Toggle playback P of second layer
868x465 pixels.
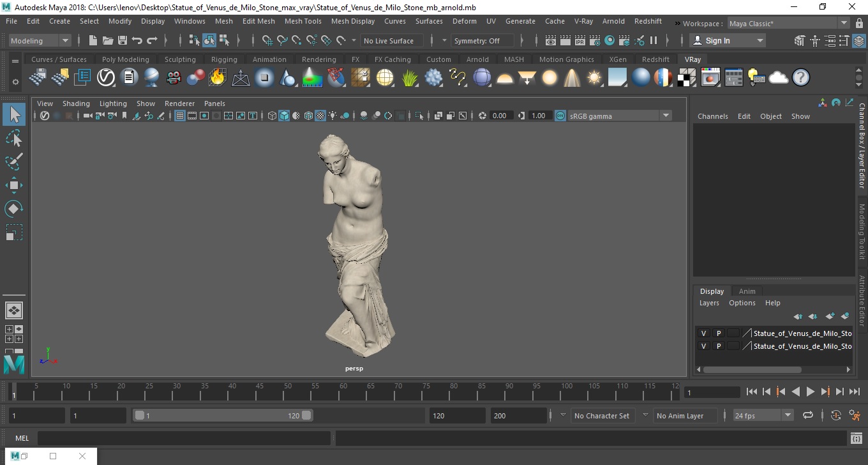click(x=718, y=346)
